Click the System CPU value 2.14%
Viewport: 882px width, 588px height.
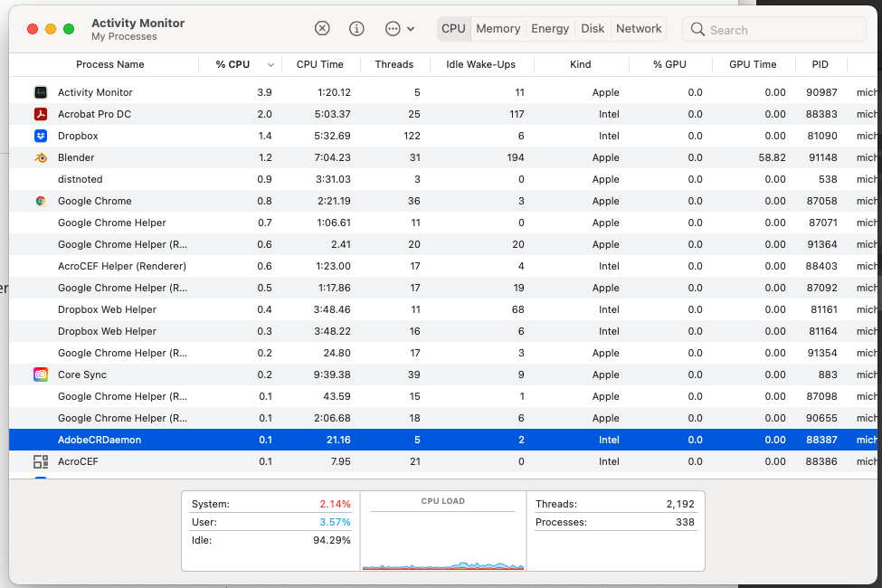coord(336,504)
